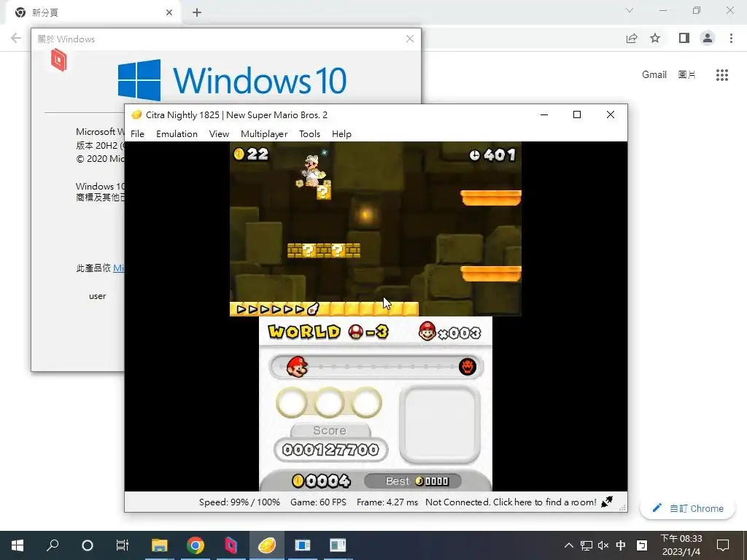Close the 新分頁 Chrome tab
The width and height of the screenshot is (747, 560).
pyautogui.click(x=169, y=12)
